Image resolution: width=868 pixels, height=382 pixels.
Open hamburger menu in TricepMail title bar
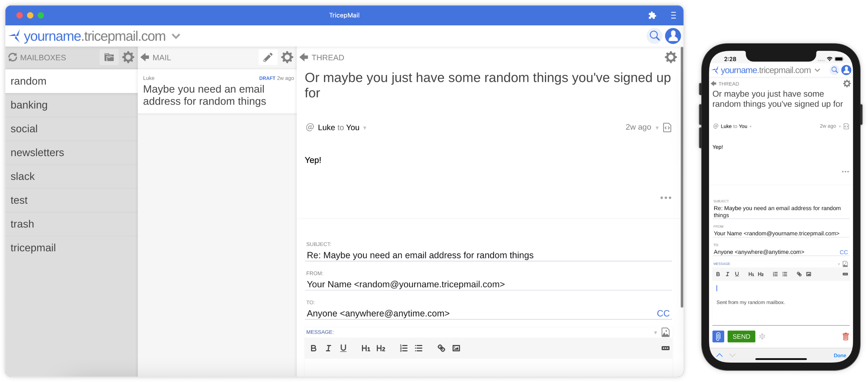[x=673, y=15]
